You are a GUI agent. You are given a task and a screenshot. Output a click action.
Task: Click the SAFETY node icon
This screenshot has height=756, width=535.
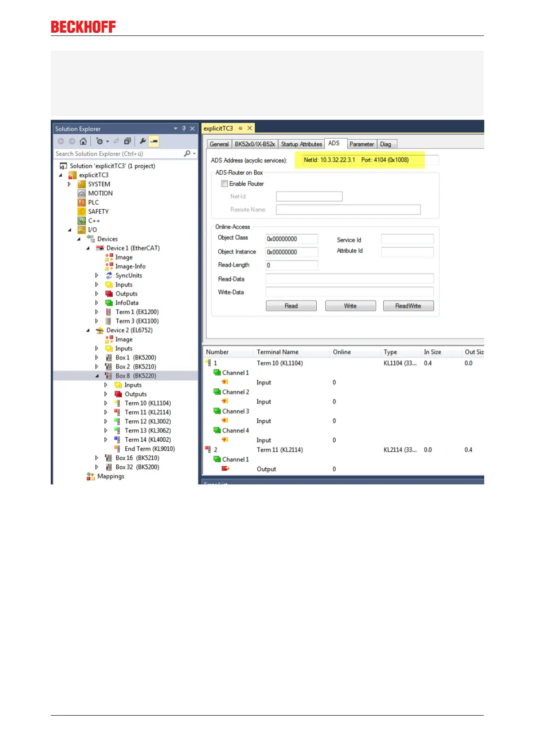point(82,211)
